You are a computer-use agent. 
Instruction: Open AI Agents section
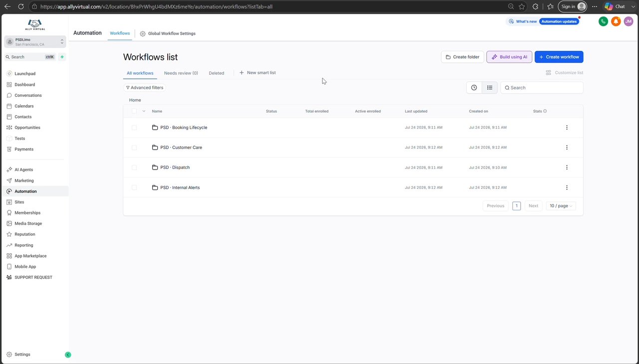click(23, 170)
